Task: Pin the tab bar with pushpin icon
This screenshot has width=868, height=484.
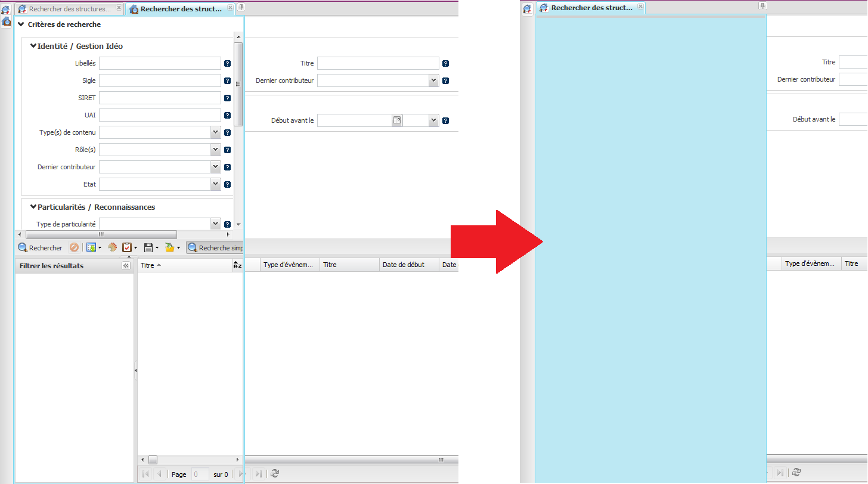Action: [241, 7]
